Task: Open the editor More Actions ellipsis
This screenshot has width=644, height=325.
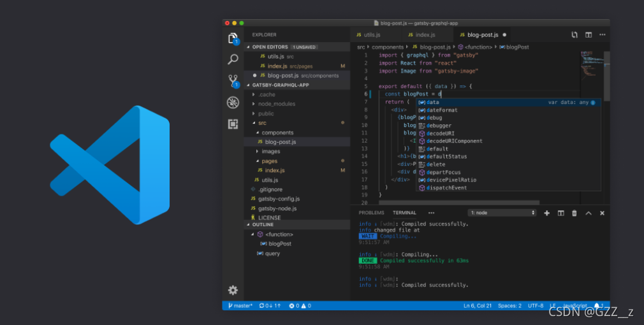Action: coord(602,35)
